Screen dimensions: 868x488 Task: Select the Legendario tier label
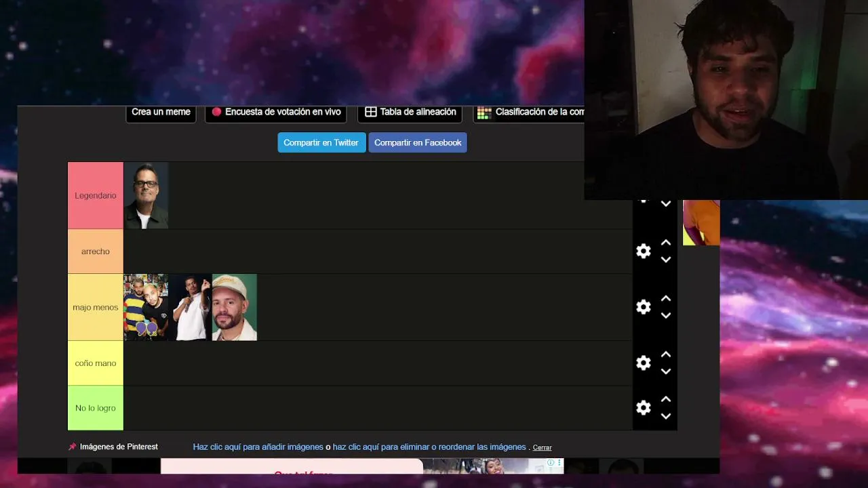click(x=96, y=195)
